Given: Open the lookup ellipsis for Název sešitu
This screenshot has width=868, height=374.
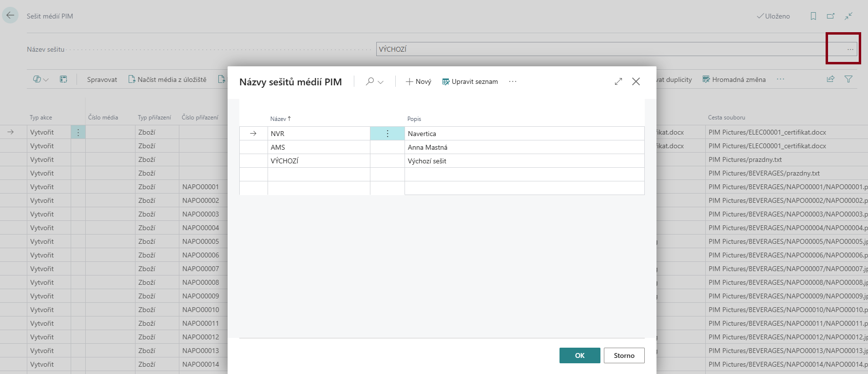Looking at the screenshot, I should pos(850,49).
